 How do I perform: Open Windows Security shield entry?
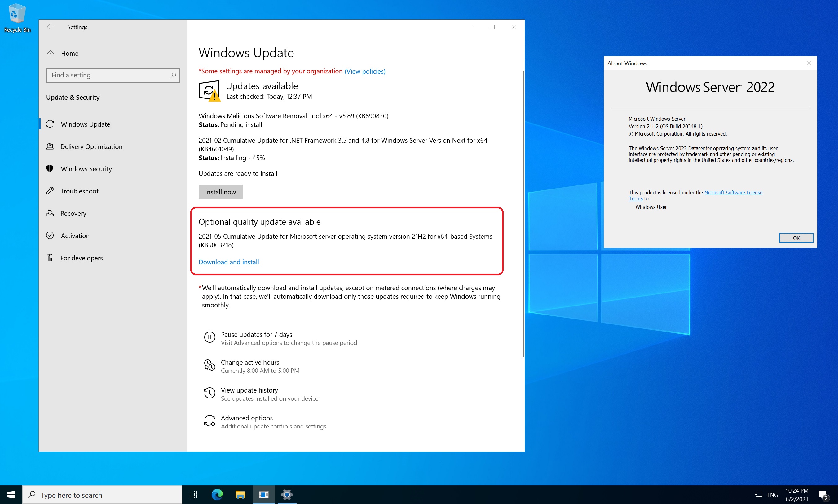pos(86,169)
